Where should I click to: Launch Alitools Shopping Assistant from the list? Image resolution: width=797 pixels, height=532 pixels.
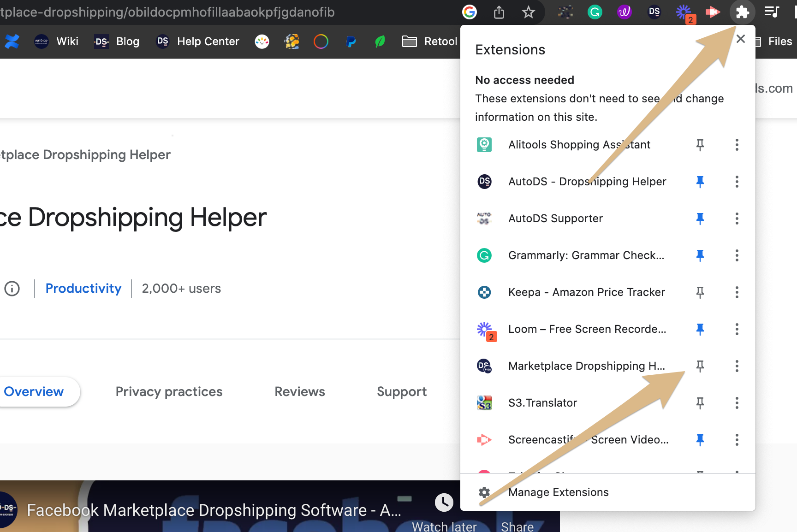coord(572,145)
